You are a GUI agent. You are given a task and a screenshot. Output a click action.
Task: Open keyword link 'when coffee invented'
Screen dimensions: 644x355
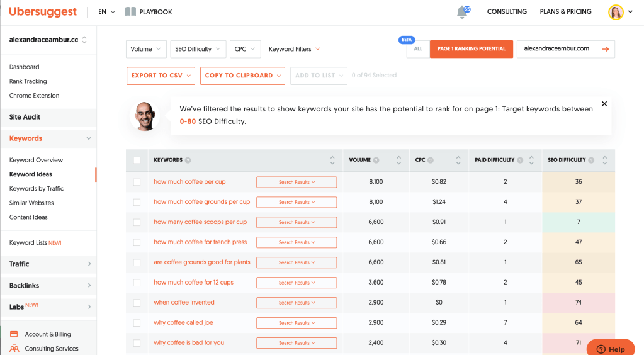coord(184,302)
